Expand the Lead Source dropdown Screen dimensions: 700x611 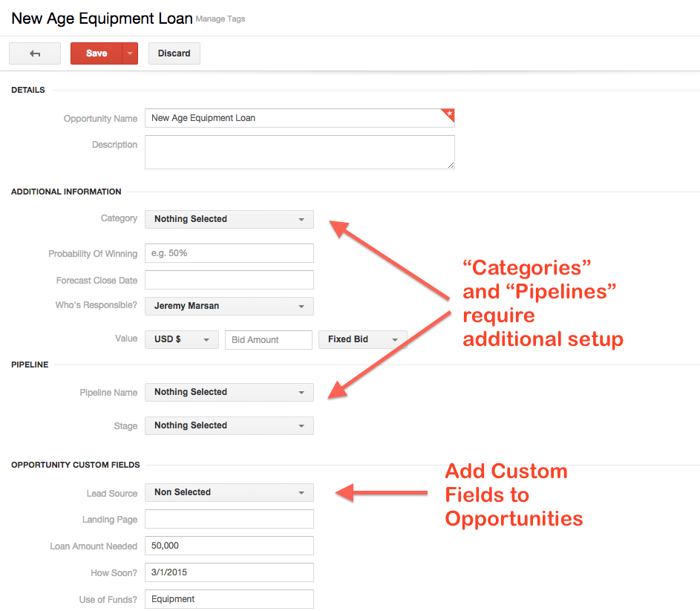coord(229,493)
